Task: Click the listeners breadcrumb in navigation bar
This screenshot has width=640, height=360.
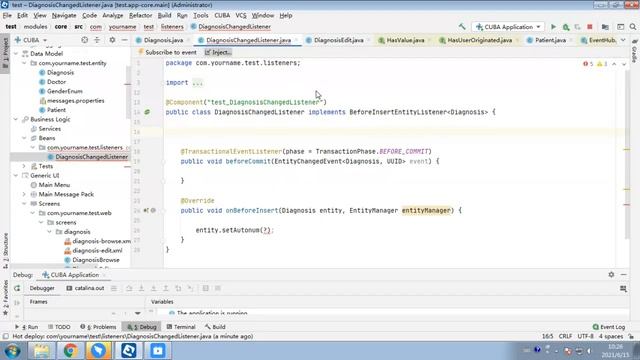Action: click(x=172, y=27)
